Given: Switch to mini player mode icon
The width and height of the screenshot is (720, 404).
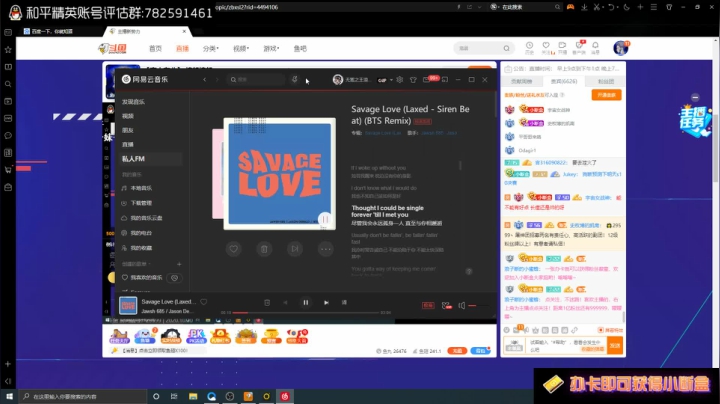Looking at the screenshot, I should 444,79.
